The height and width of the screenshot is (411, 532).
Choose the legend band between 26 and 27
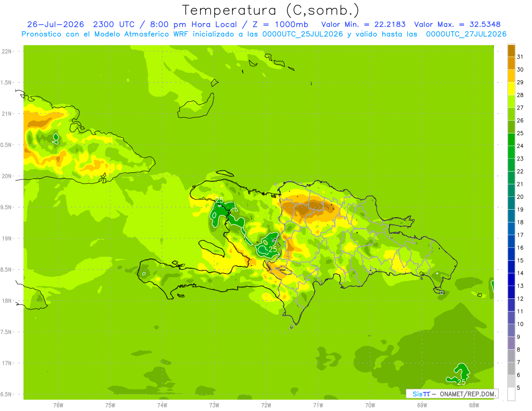pos(511,114)
